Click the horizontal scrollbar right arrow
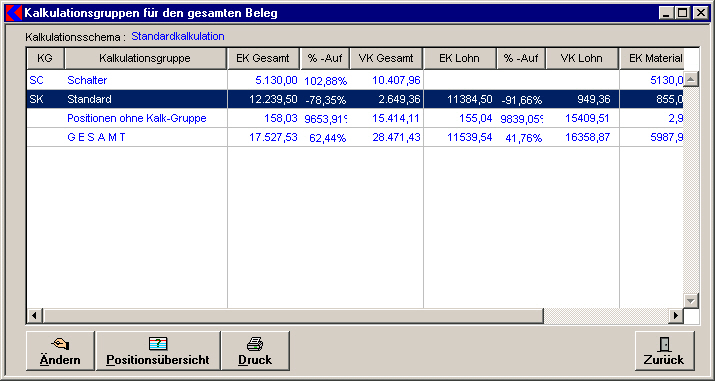The image size is (715, 381). [676, 315]
